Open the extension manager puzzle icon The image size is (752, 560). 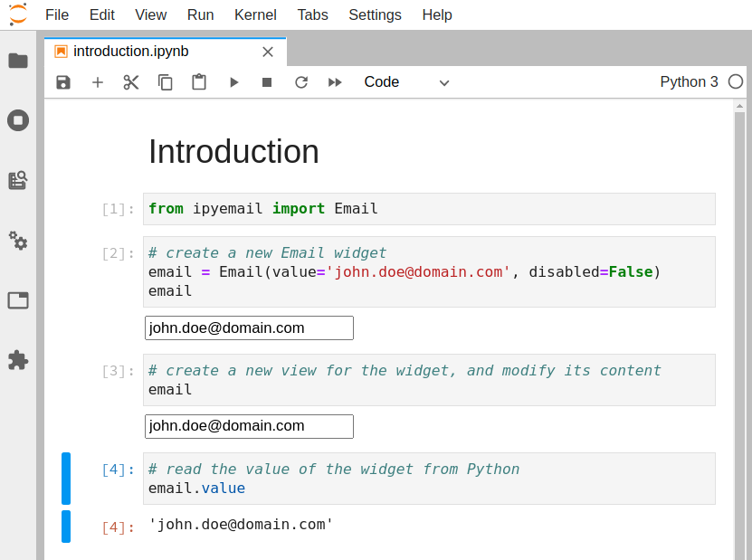[18, 360]
